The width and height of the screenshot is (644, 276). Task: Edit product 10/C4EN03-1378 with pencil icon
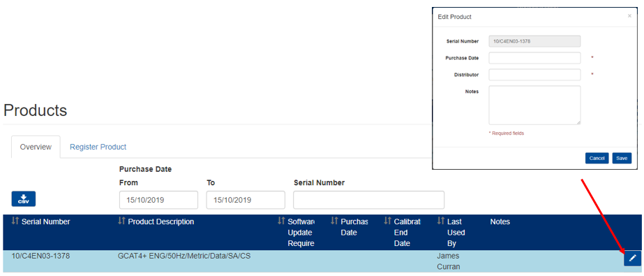(633, 258)
